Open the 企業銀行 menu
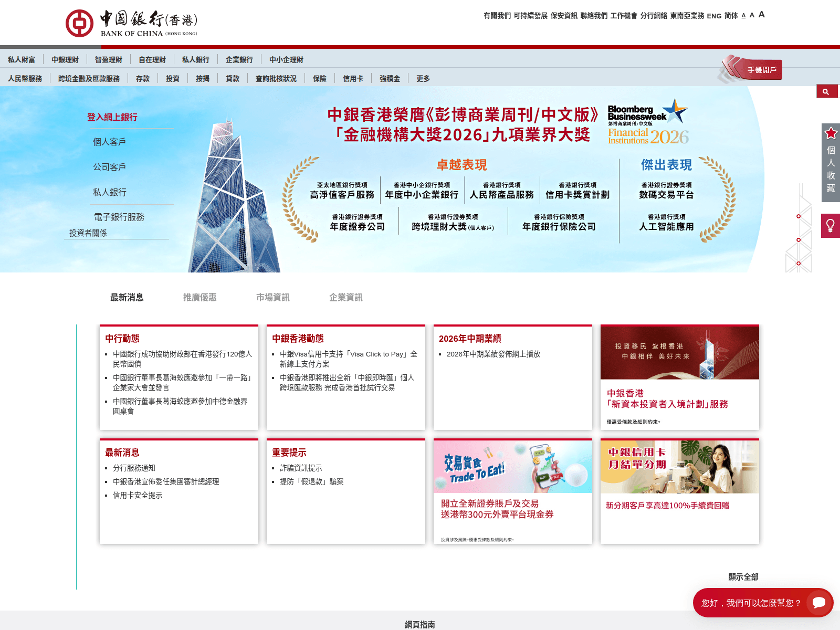The image size is (840, 630). tap(239, 60)
